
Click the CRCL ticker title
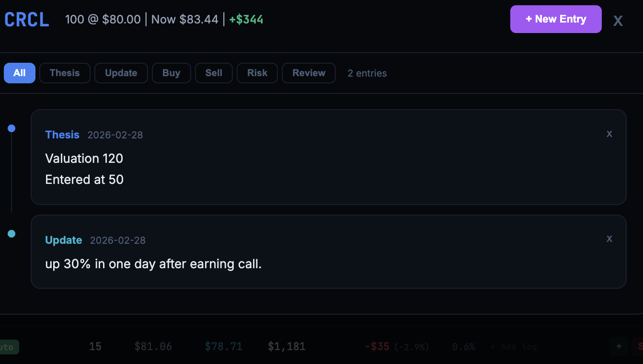pos(27,20)
